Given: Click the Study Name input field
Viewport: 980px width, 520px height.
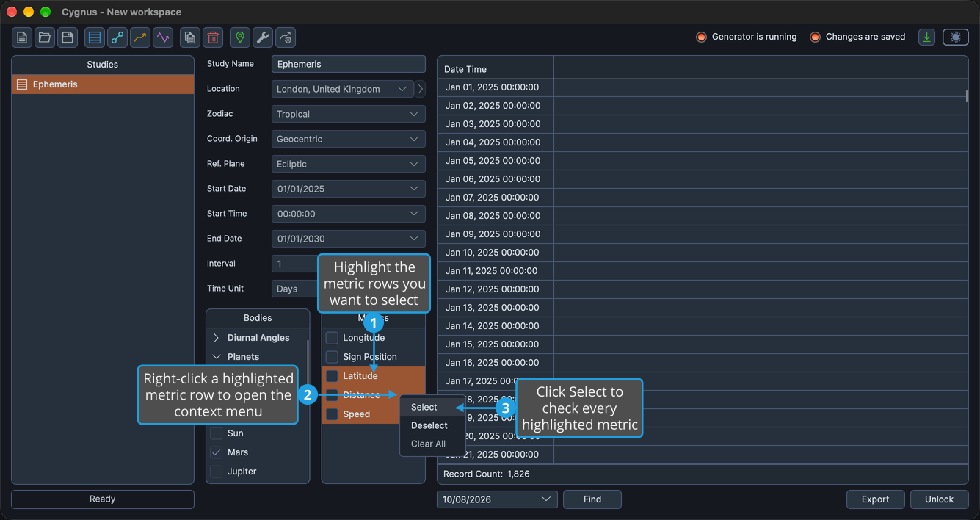Looking at the screenshot, I should coord(349,64).
